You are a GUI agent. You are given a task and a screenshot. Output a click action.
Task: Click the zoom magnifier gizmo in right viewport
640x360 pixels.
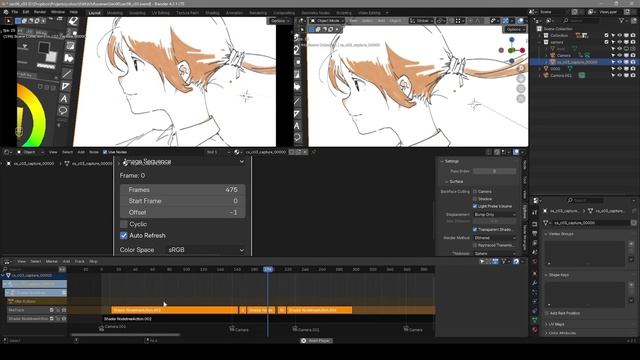[521, 68]
